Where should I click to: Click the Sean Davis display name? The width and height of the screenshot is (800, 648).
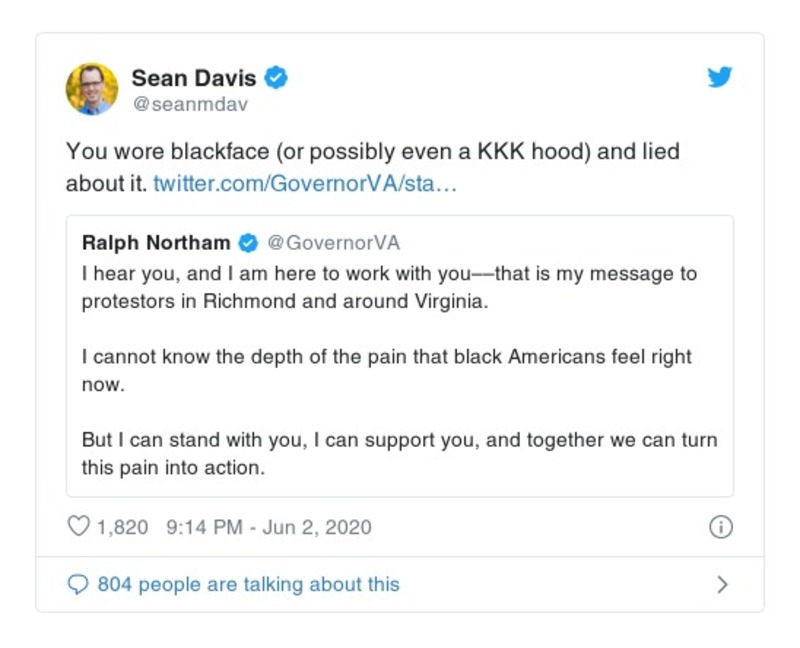195,78
